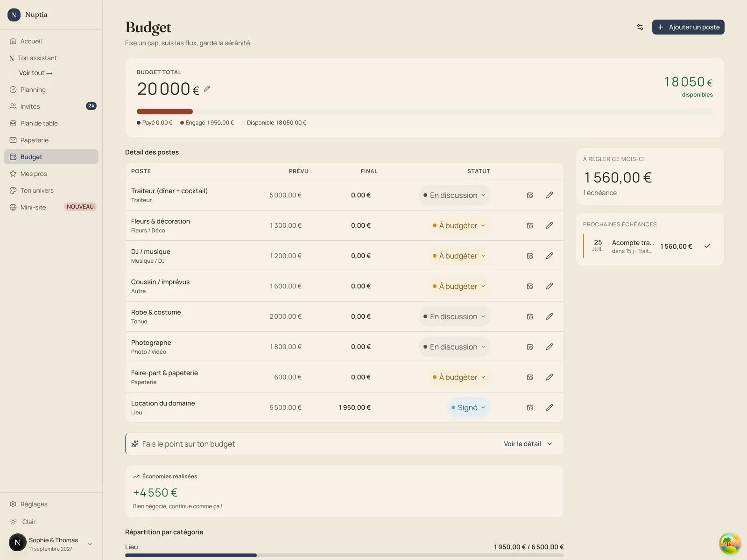
Task: Click the Ajouter un poste button
Action: click(x=688, y=27)
